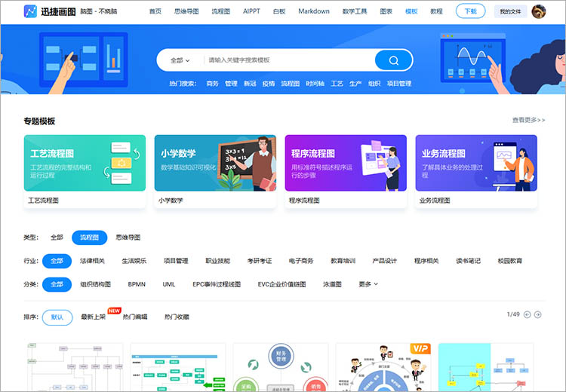This screenshot has width=566, height=392.
Task: Click hot search term 商务
Action: point(212,84)
